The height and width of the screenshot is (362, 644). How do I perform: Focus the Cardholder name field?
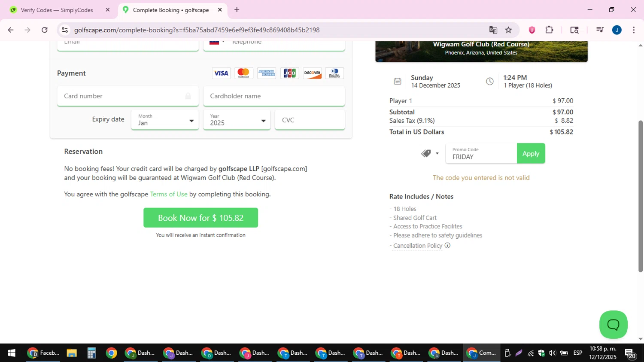274,96
